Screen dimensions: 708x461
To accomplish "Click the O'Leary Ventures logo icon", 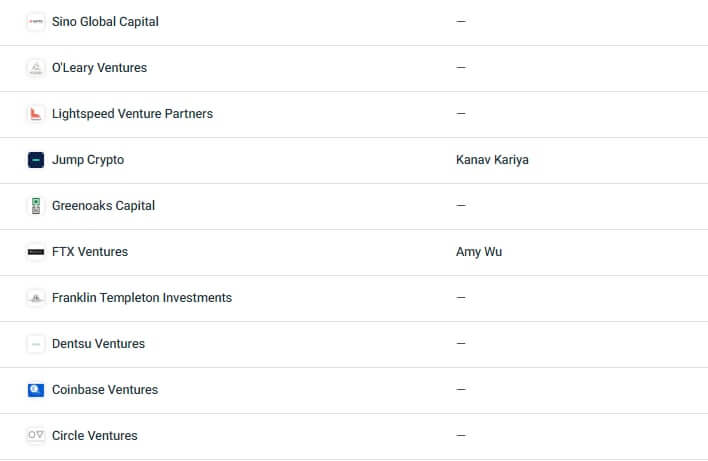I will (x=36, y=68).
